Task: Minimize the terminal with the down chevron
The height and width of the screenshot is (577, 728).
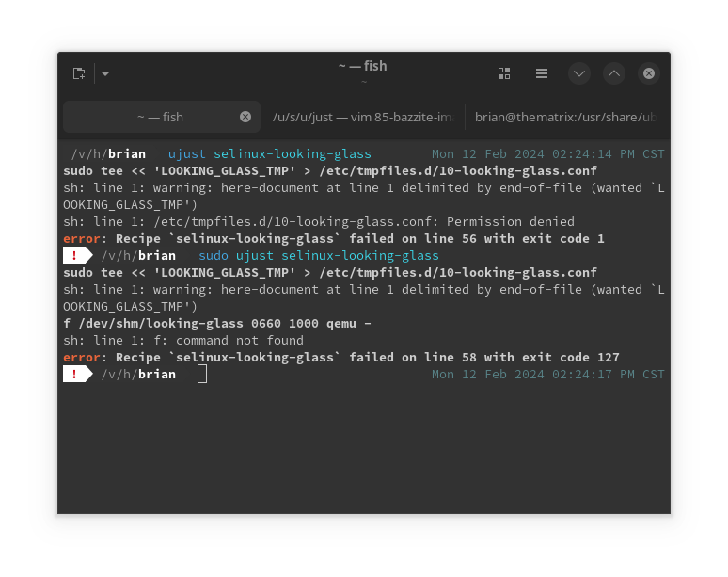Action: [579, 73]
